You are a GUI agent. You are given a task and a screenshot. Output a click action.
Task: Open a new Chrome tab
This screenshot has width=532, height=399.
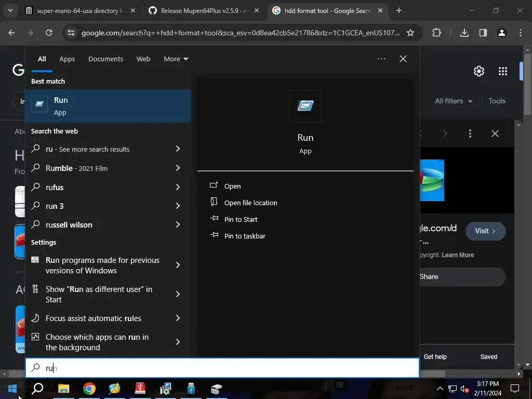coord(399,11)
